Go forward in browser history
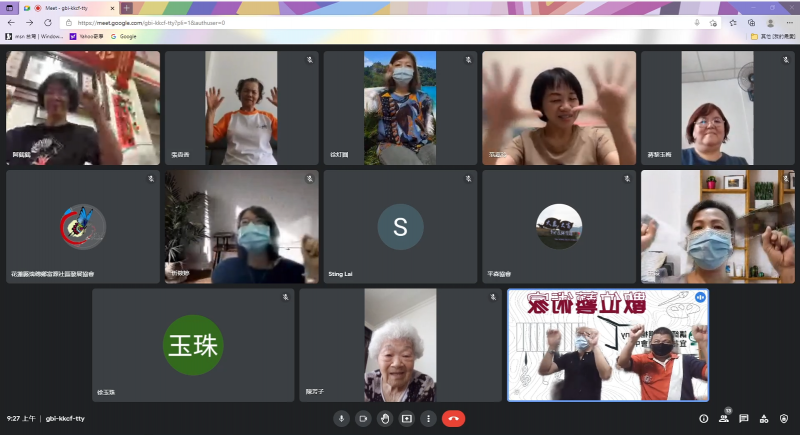 30,23
